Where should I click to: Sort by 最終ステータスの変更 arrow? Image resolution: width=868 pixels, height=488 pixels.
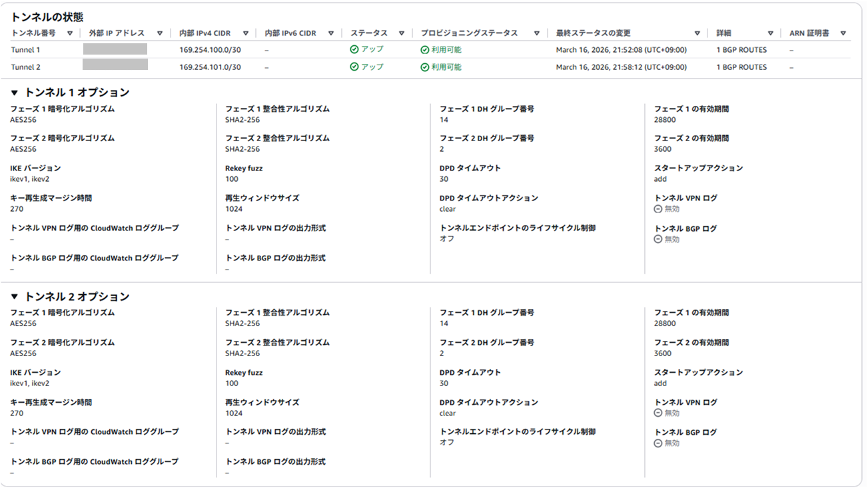pos(697,33)
